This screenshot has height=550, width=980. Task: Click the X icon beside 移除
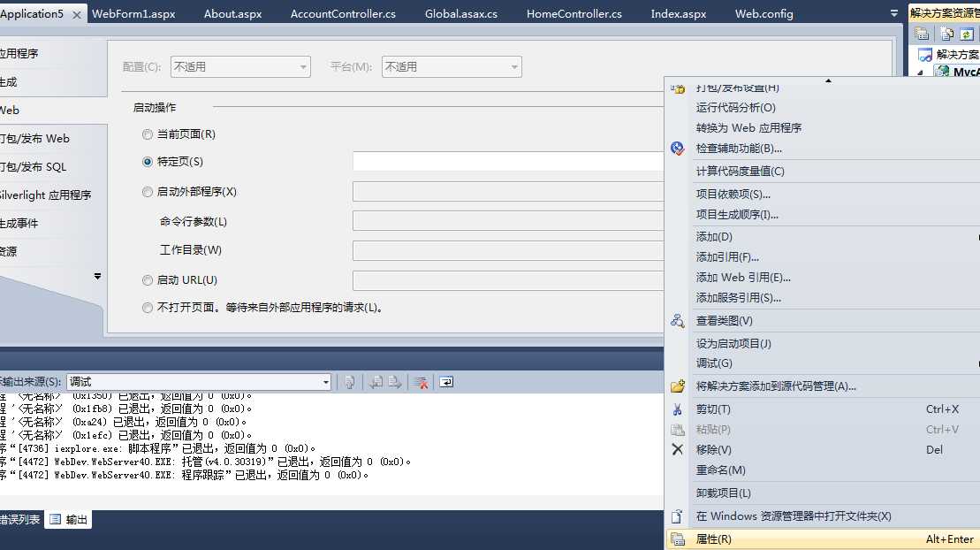[678, 449]
